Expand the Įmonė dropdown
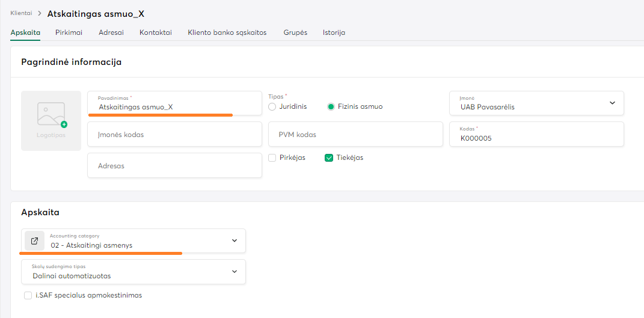644x318 pixels. click(612, 103)
